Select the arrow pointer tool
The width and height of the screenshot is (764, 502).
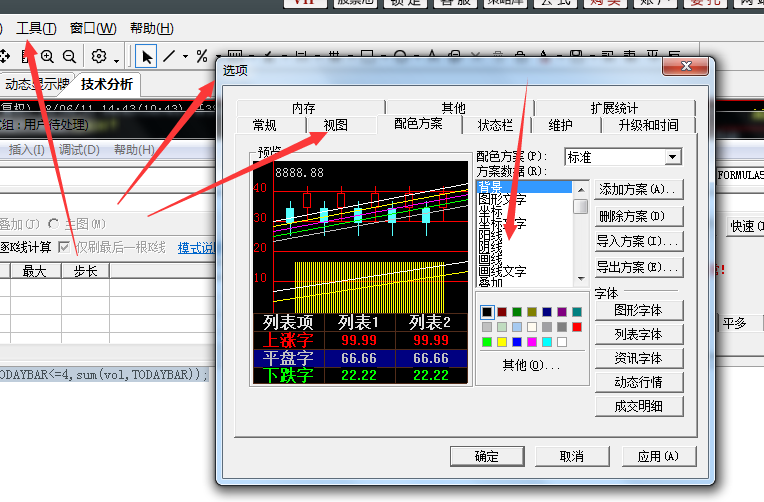point(146,57)
